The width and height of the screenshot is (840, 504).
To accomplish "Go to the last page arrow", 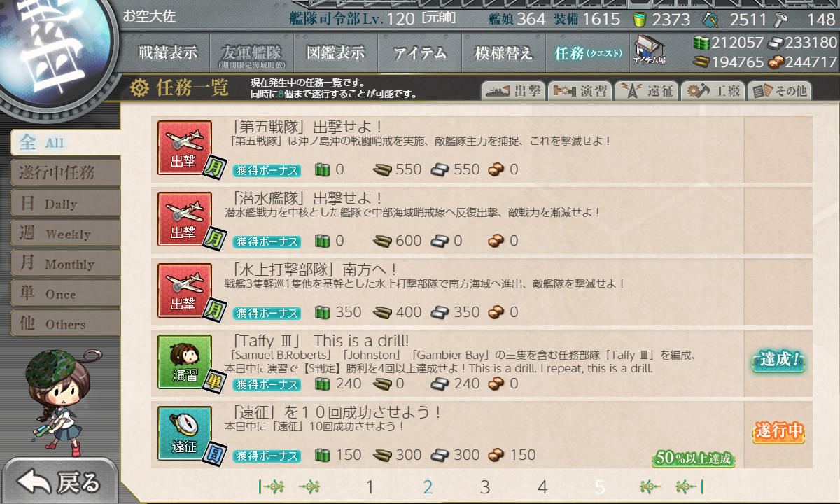I will coord(689,486).
